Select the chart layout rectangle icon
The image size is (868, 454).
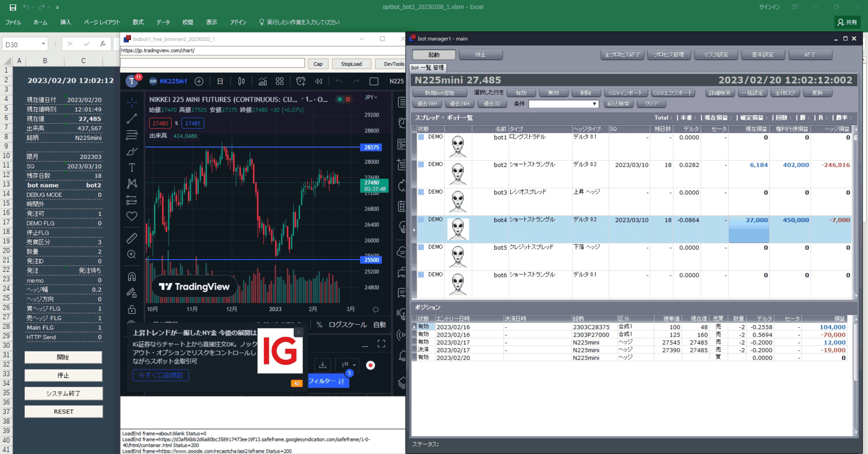pos(374,81)
